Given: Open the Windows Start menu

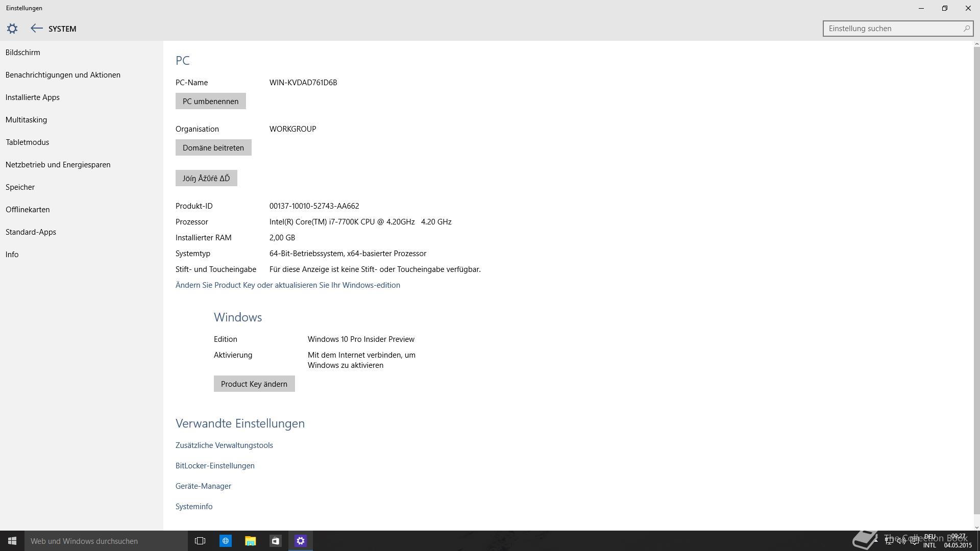Looking at the screenshot, I should 12,541.
